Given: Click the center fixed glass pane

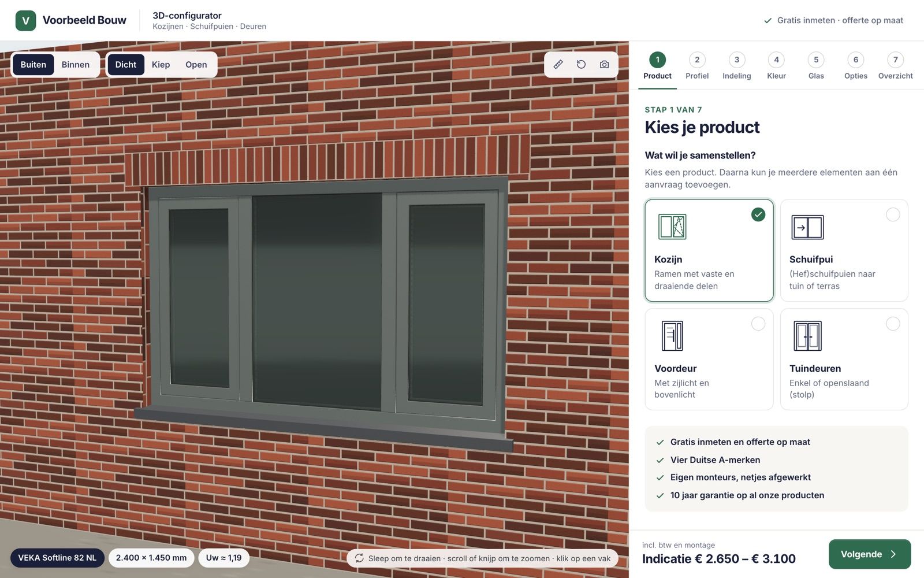Looking at the screenshot, I should point(316,301).
